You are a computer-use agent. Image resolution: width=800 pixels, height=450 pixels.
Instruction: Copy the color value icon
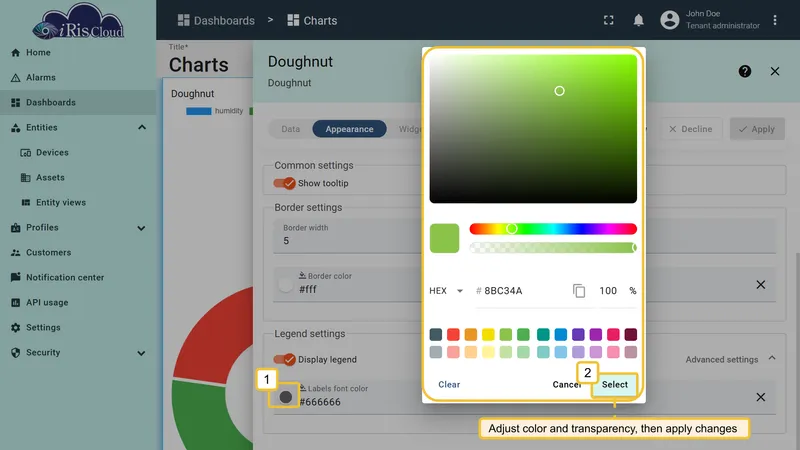[579, 291]
